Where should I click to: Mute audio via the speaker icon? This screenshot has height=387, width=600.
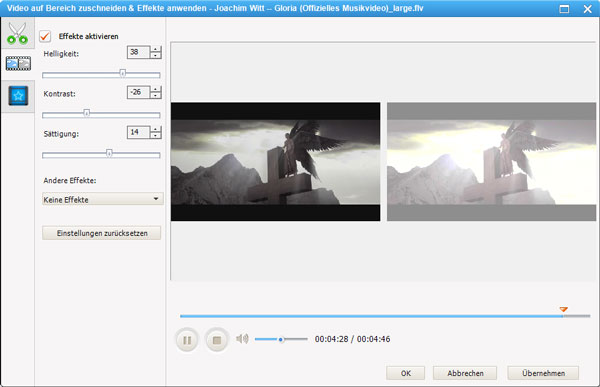(x=242, y=339)
